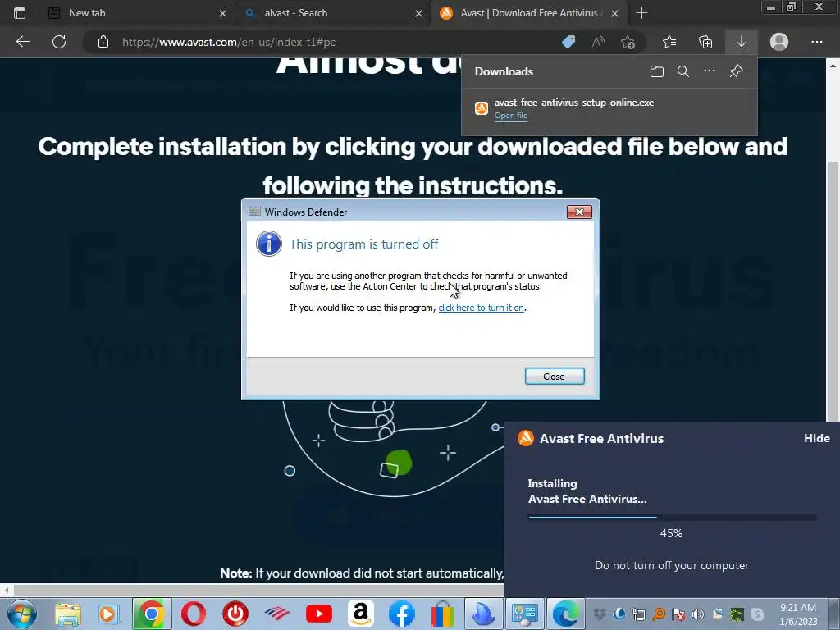This screenshot has height=630, width=840.
Task: Refresh the current page
Action: tap(59, 42)
